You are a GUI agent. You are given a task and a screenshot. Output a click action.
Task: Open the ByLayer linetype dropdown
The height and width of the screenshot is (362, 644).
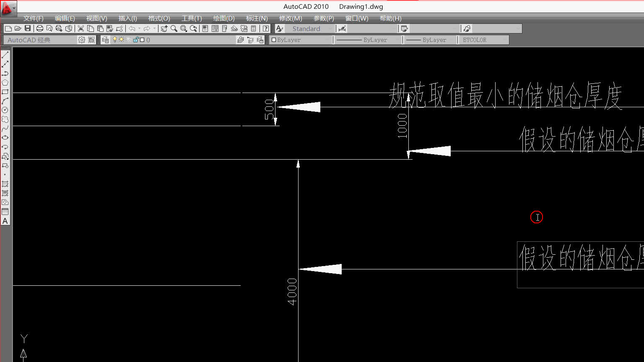pyautogui.click(x=368, y=40)
